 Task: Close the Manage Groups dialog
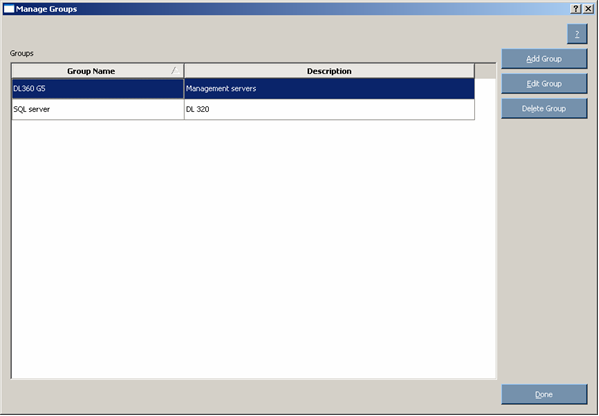pyautogui.click(x=588, y=9)
